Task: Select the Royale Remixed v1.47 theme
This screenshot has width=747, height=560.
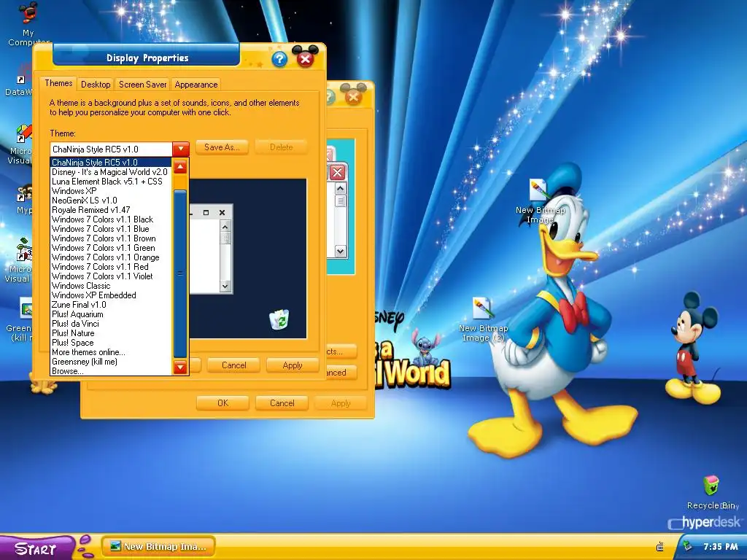Action: click(x=111, y=210)
